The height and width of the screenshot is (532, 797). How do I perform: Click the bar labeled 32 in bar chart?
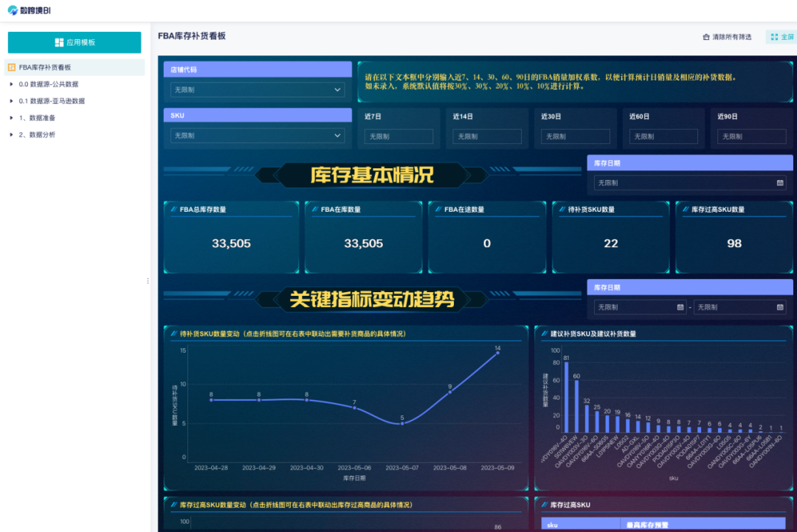coord(587,418)
